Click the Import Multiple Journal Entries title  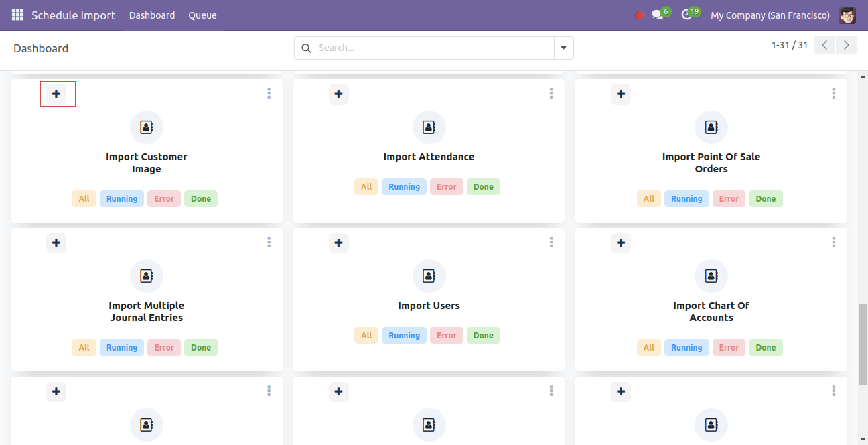click(147, 312)
